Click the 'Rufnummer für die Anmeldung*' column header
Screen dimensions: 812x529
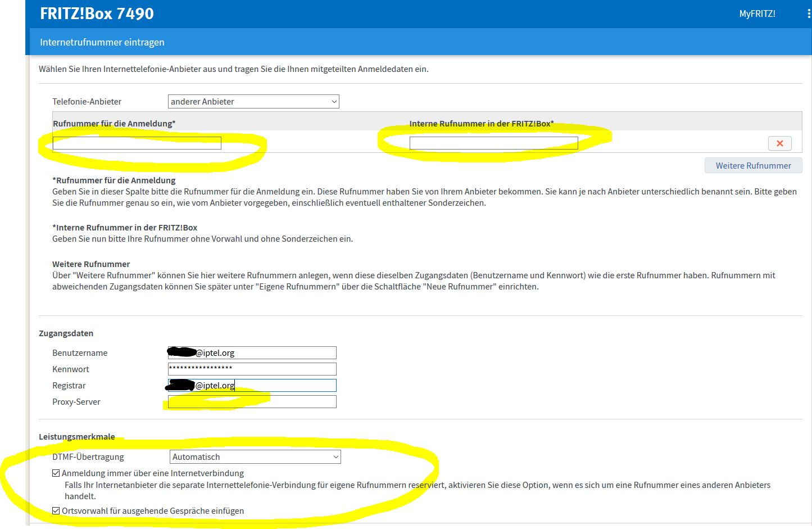[x=114, y=124]
